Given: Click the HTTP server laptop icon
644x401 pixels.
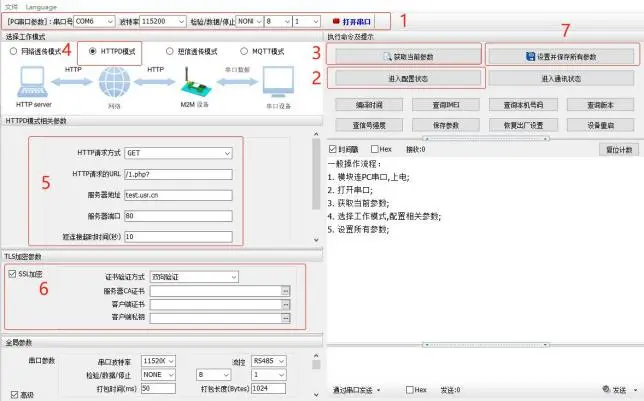Looking at the screenshot, I should [x=32, y=82].
